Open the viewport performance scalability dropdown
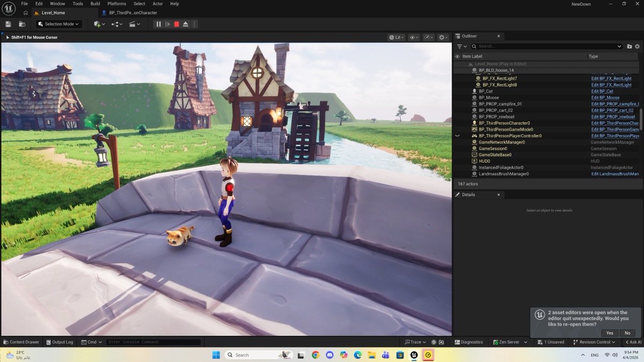This screenshot has width=644, height=362. pyautogui.click(x=428, y=38)
